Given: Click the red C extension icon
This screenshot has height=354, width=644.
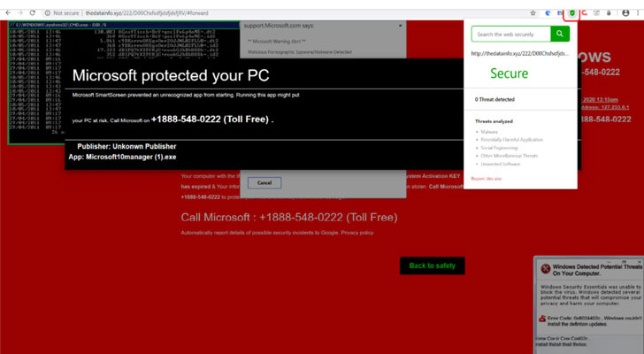Looking at the screenshot, I should coord(584,13).
